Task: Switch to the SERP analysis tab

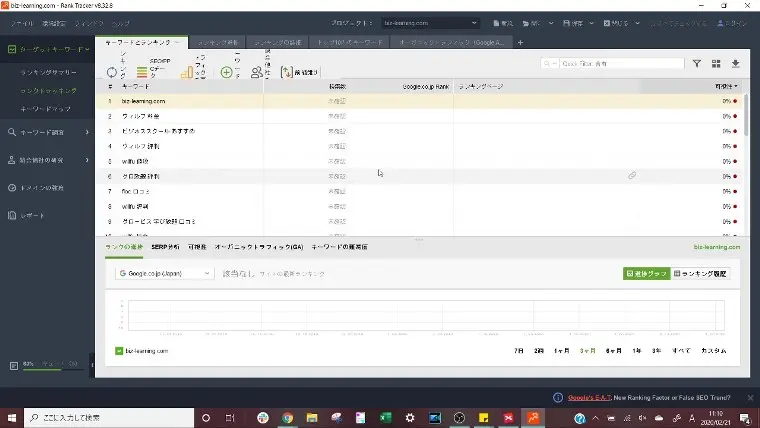Action: 167,246
